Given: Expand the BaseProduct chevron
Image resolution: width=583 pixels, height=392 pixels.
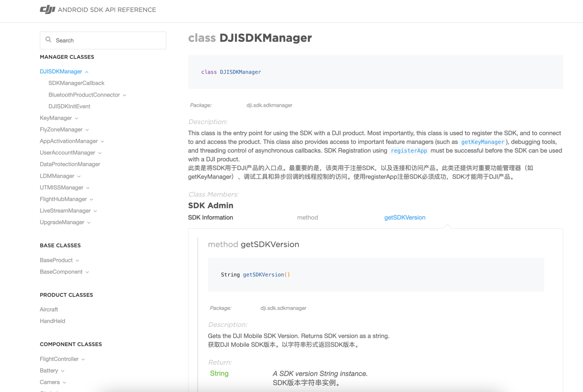Looking at the screenshot, I should tap(78, 261).
